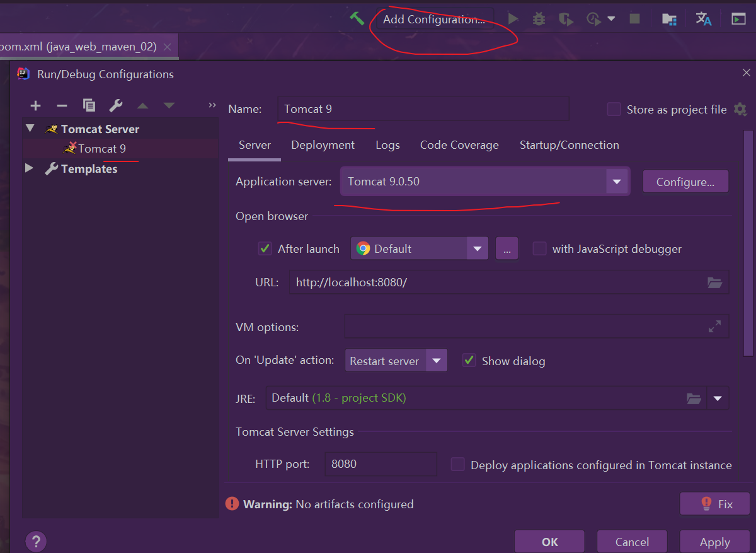This screenshot has width=756, height=553.
Task: Click the Run play icon in toolbar
Action: tap(513, 19)
